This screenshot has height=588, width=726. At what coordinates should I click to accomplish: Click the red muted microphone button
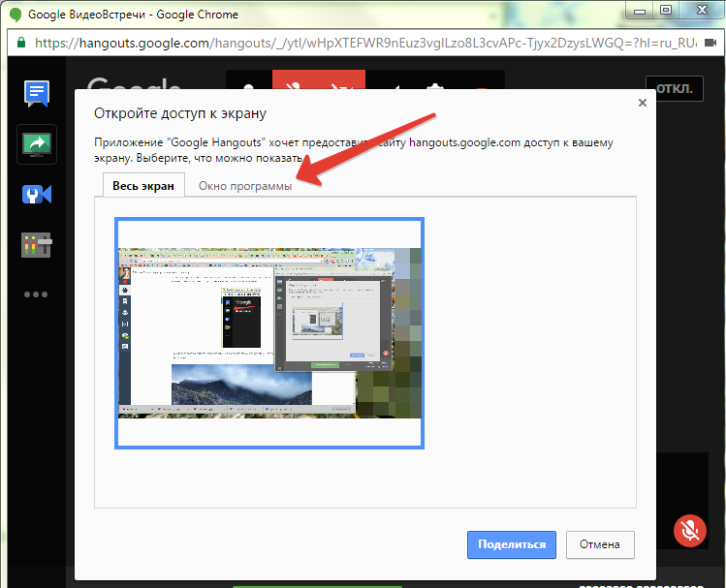690,531
